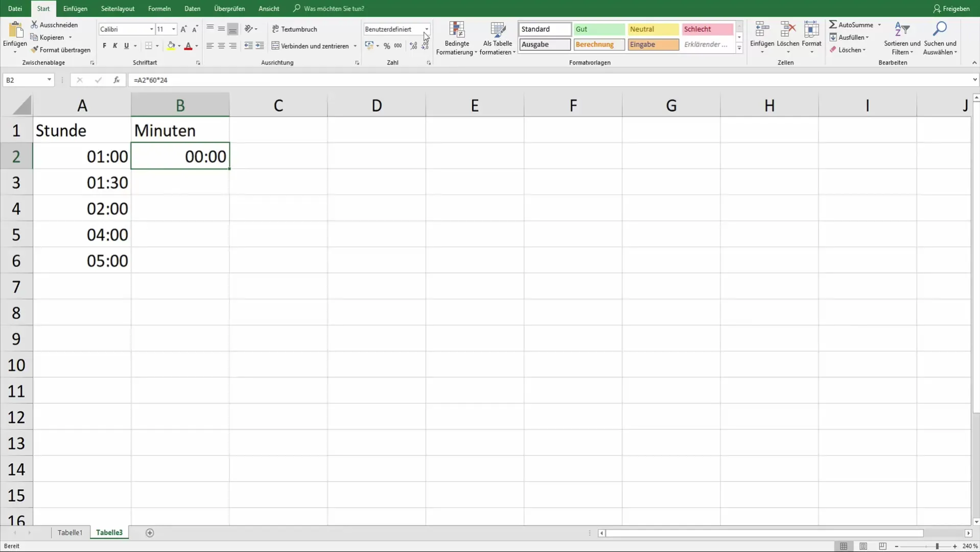Click Einfügen cells icon in Zellen
This screenshot has width=980, height=552.
point(762,30)
